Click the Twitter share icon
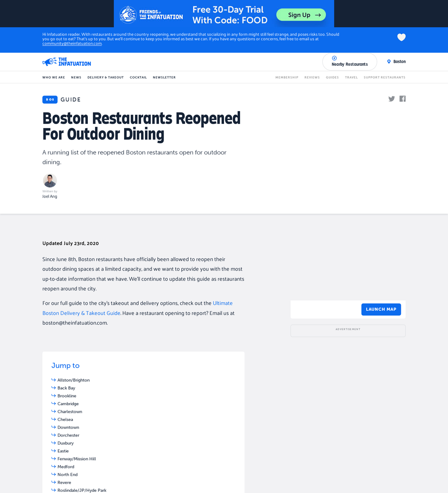 (x=392, y=99)
